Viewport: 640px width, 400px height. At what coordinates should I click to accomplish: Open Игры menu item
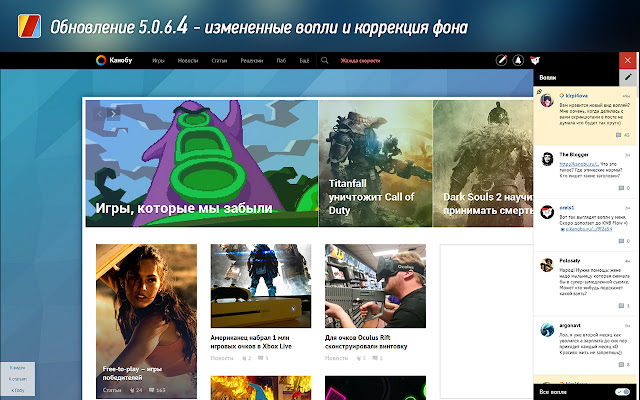coord(158,60)
